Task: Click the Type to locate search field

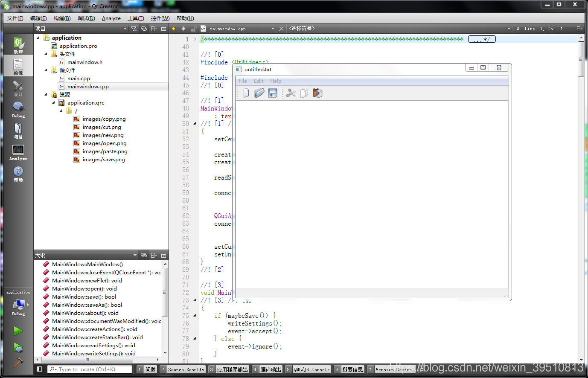Action: pos(90,369)
